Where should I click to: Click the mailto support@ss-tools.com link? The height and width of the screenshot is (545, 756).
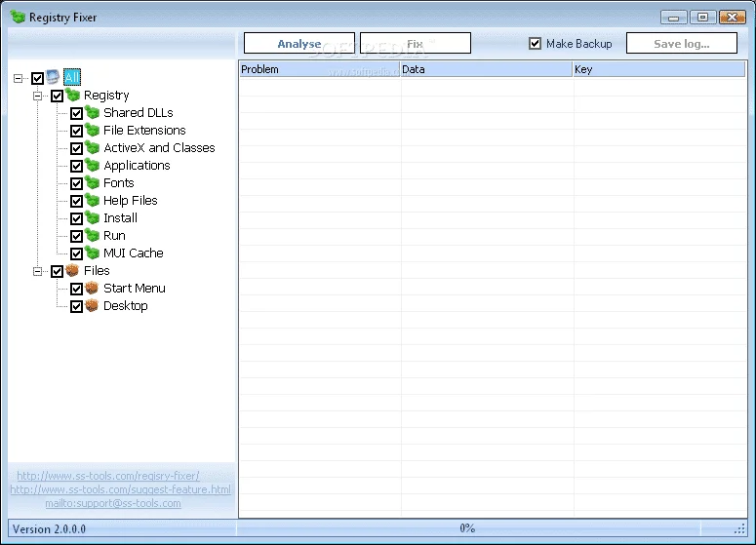pos(113,503)
